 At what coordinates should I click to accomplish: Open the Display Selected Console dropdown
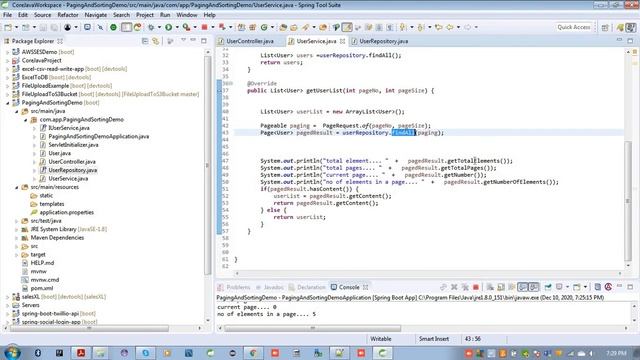[x=567, y=287]
